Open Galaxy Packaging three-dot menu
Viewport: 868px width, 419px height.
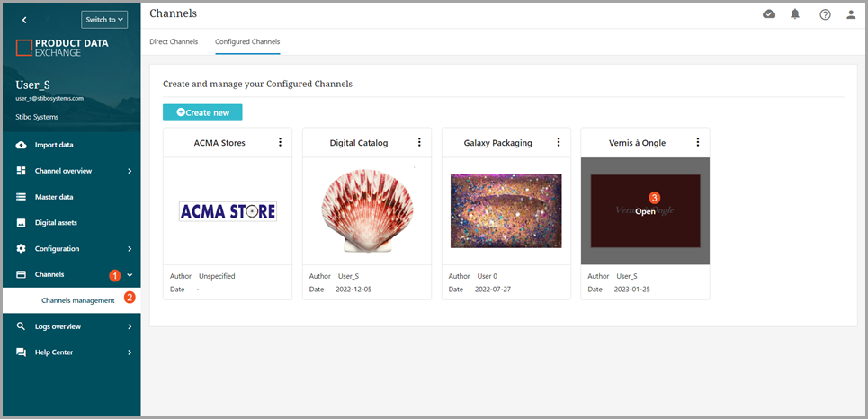point(559,142)
